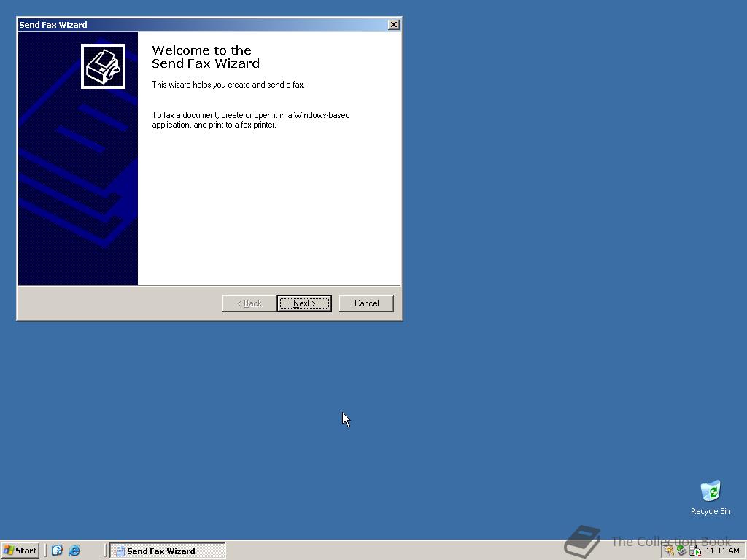The height and width of the screenshot is (560, 747).
Task: Open the Start menu
Action: 20,551
